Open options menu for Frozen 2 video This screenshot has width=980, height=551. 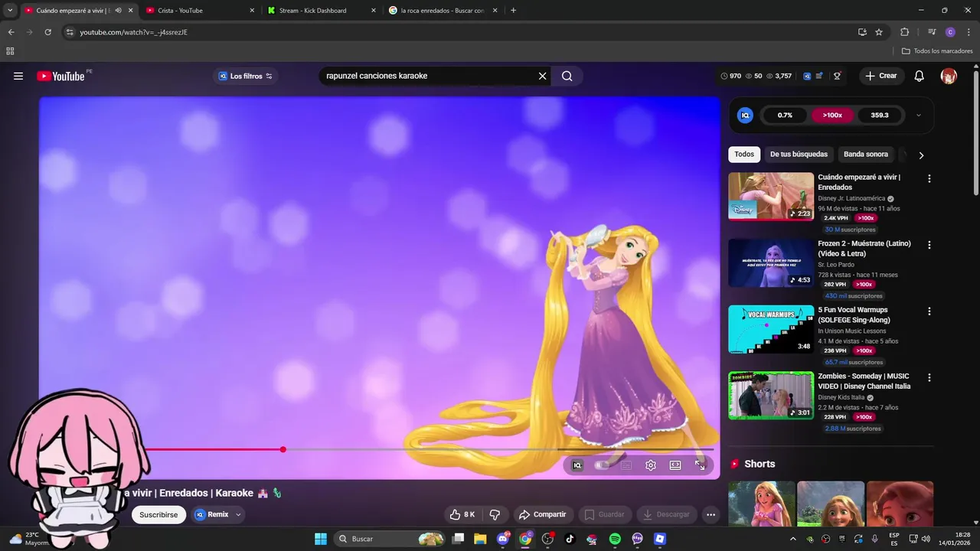[x=929, y=245]
